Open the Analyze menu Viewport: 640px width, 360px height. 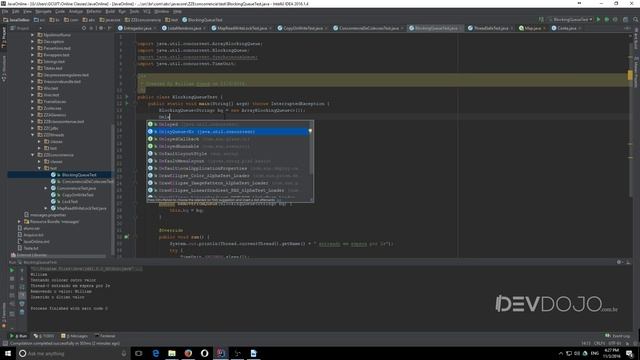click(76, 11)
